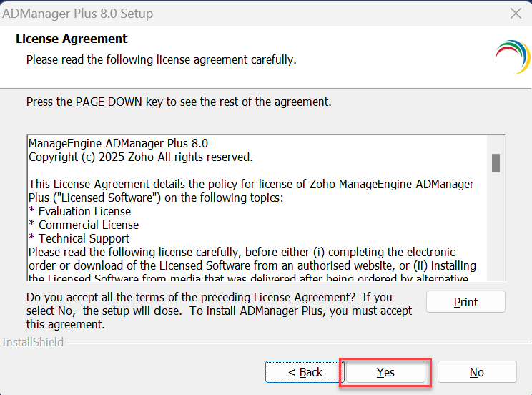
Task: Click the "Do you accept all the terms" question
Action: [209, 297]
